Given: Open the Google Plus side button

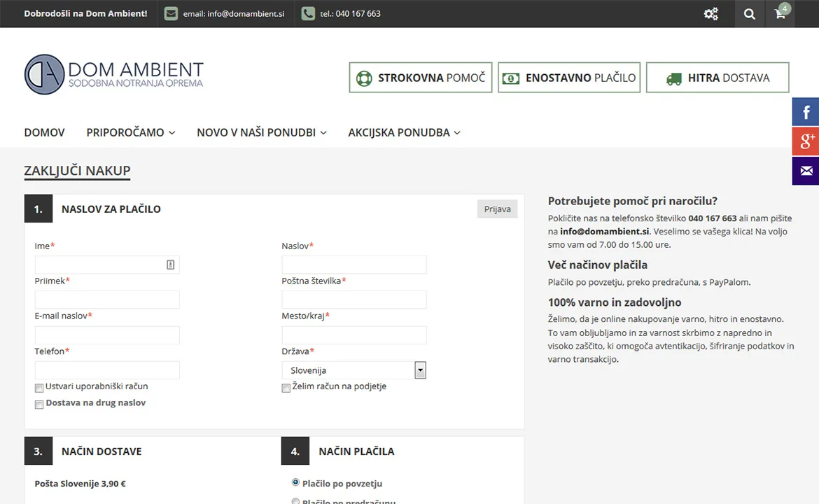Looking at the screenshot, I should coord(806,141).
